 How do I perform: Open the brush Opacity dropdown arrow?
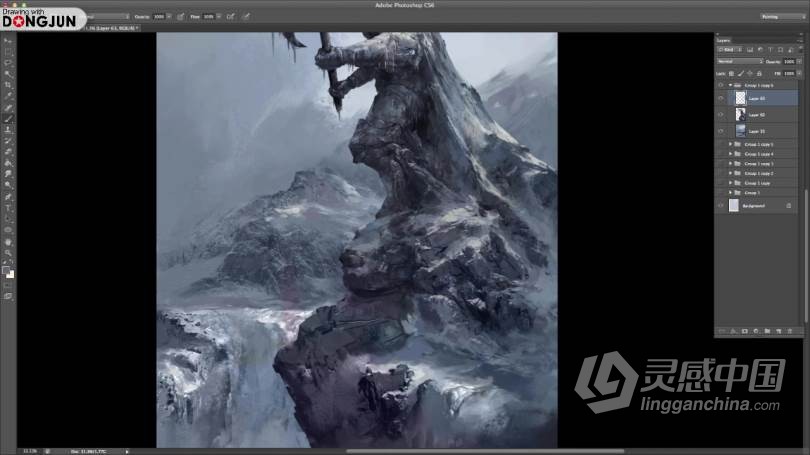coord(169,17)
